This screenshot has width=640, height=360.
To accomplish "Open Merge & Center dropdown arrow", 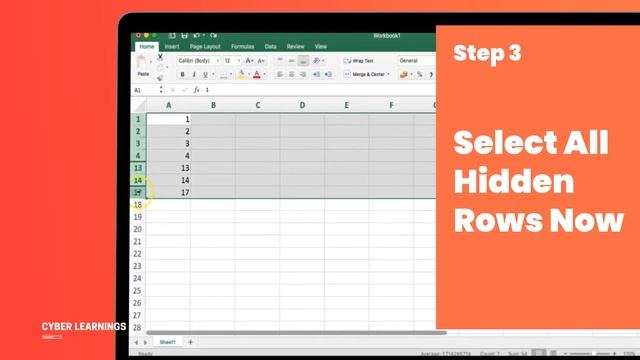I will click(x=388, y=74).
